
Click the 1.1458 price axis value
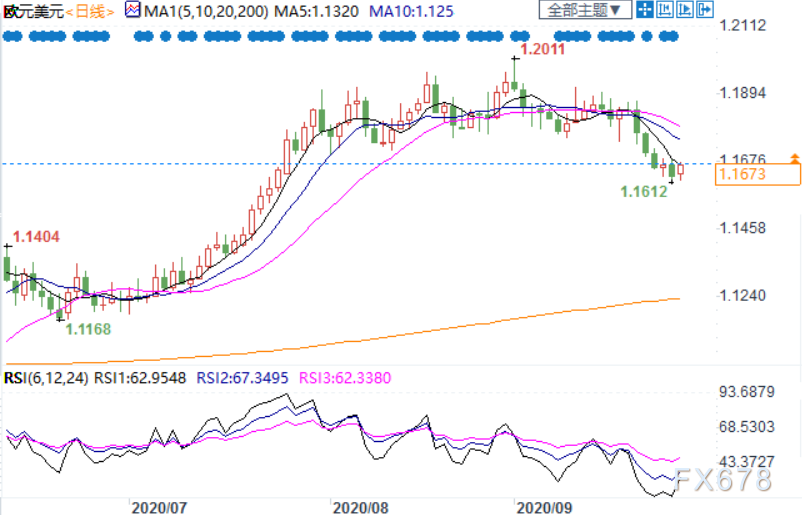tap(743, 228)
